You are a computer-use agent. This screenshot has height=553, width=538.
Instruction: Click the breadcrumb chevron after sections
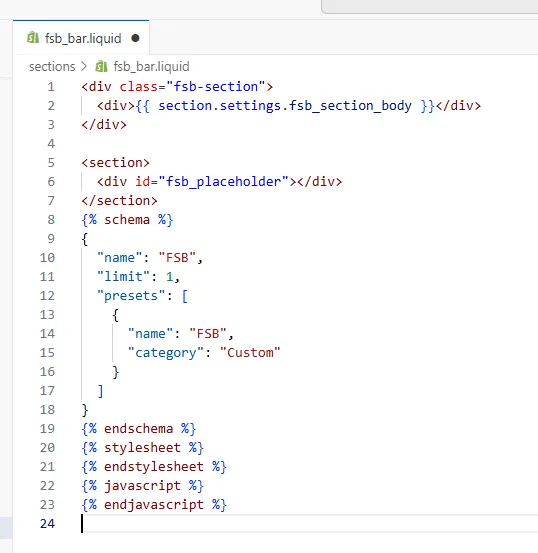point(84,67)
